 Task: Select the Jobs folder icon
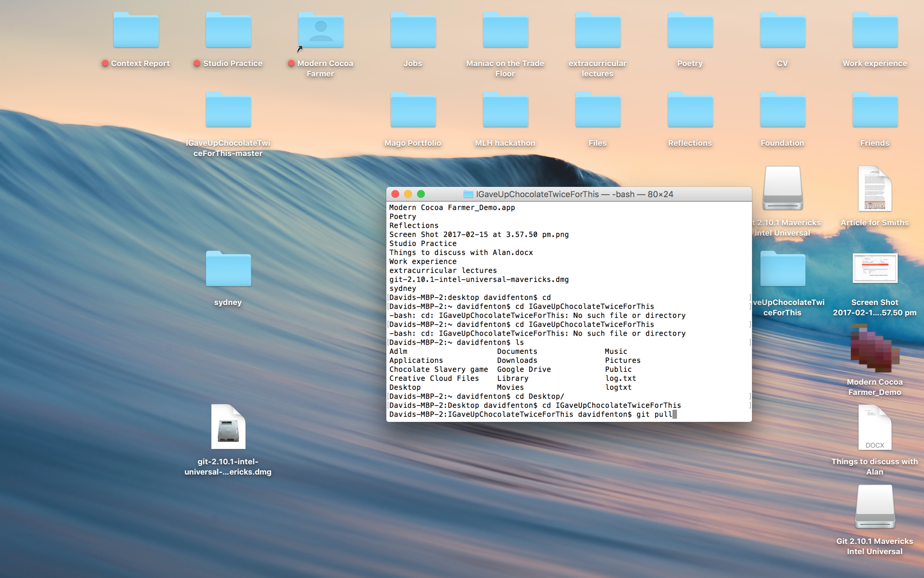[x=413, y=31]
